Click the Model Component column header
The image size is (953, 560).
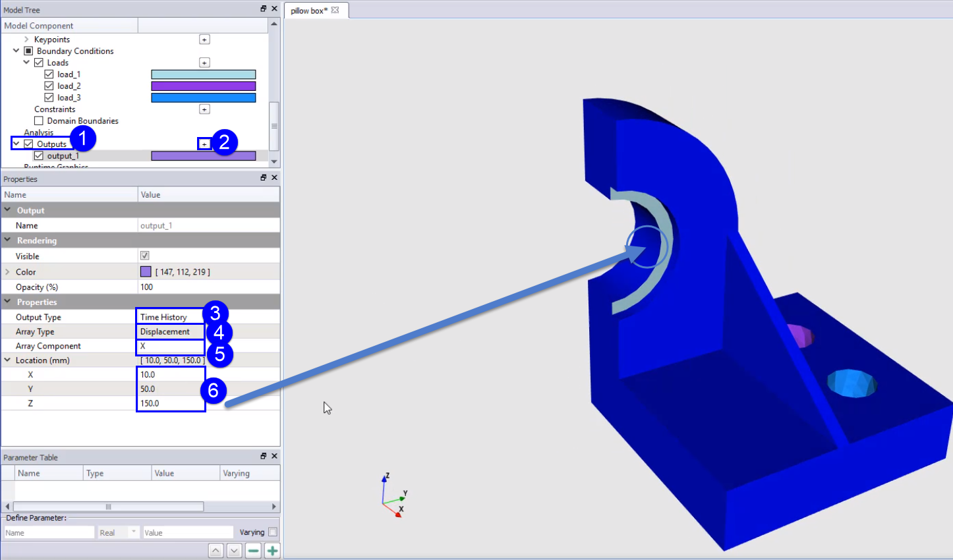69,26
